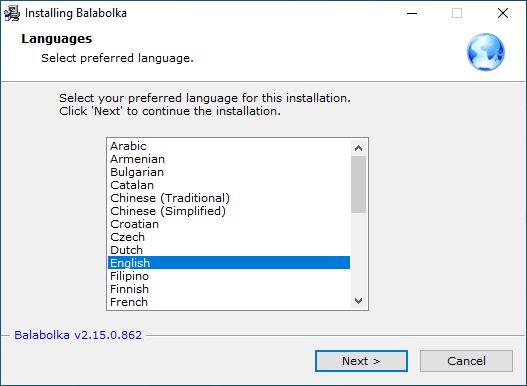Pick Chinese (Traditional) language
Viewport: 527px width, 386px height.
pyautogui.click(x=229, y=198)
